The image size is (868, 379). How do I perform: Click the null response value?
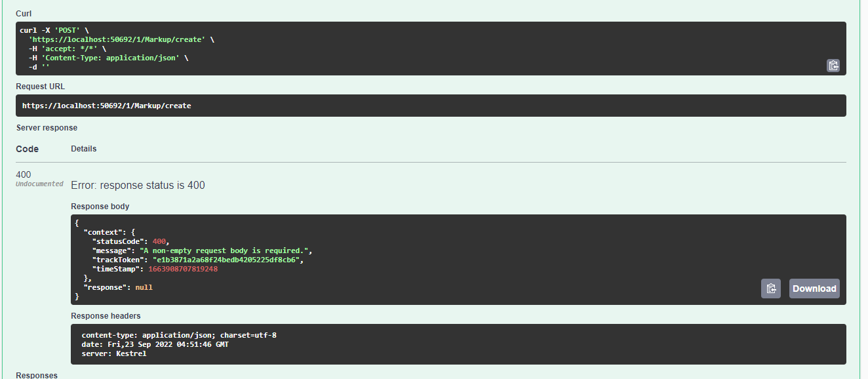point(144,287)
